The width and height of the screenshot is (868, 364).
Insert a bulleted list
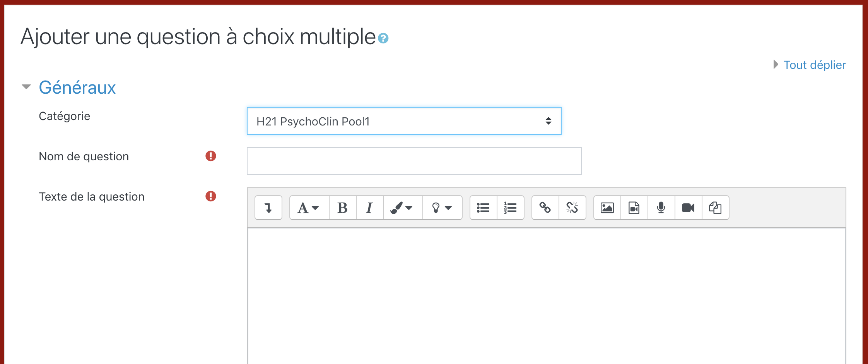click(x=483, y=208)
